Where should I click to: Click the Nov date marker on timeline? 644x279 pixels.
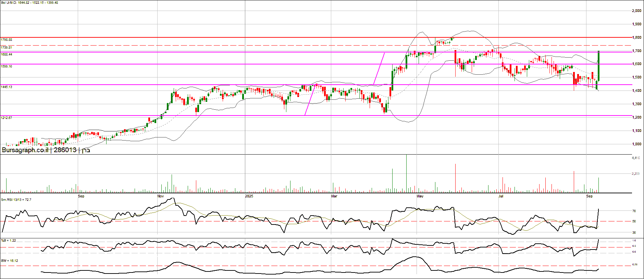(160, 196)
